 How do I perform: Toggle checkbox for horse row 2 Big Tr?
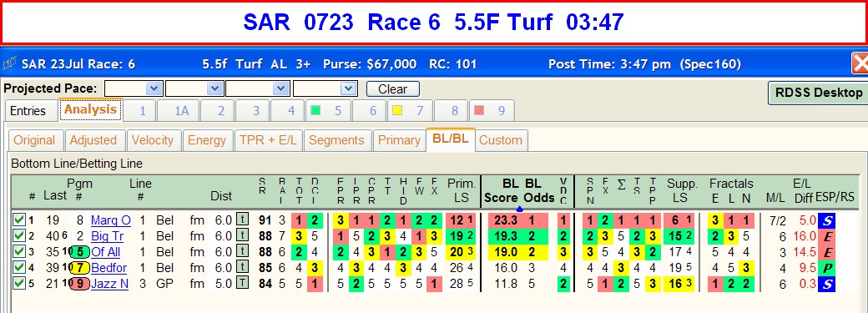click(19, 236)
